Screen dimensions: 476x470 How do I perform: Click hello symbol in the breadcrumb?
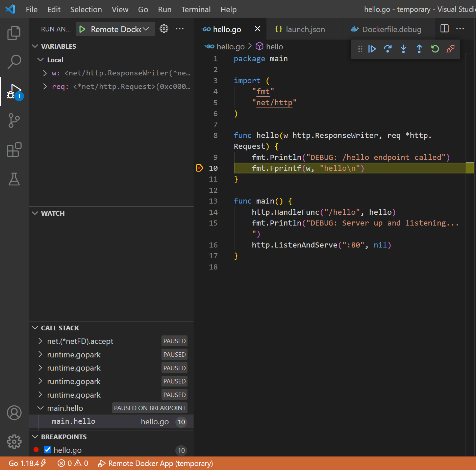[x=274, y=47]
